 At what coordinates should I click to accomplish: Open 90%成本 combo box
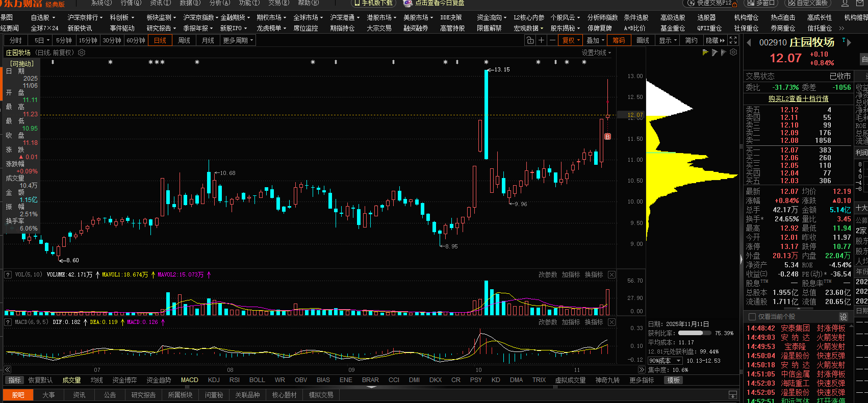point(665,361)
